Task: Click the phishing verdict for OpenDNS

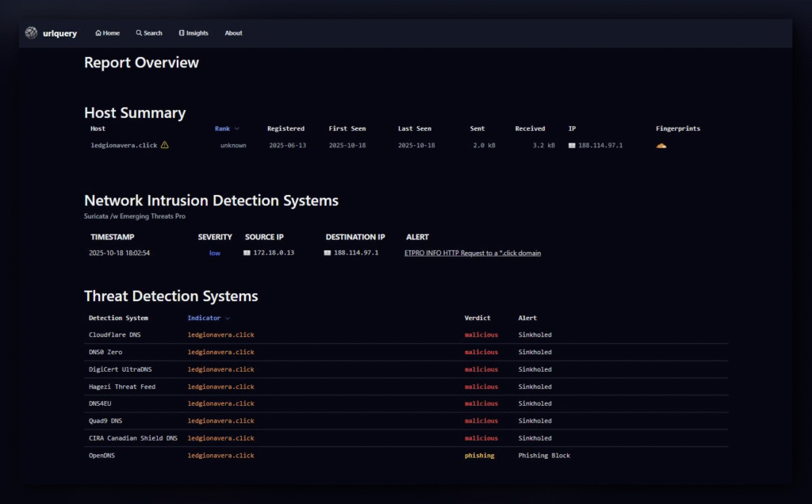Action: tap(480, 456)
